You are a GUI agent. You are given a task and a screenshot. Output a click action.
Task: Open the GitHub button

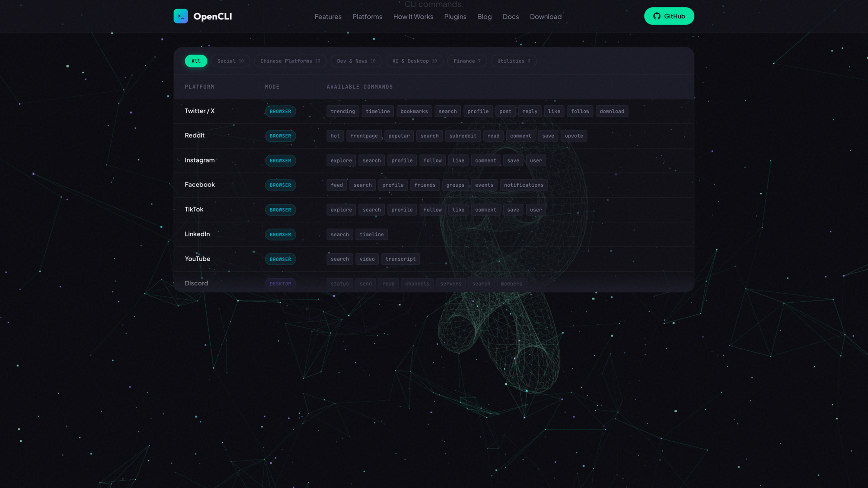pyautogui.click(x=669, y=16)
